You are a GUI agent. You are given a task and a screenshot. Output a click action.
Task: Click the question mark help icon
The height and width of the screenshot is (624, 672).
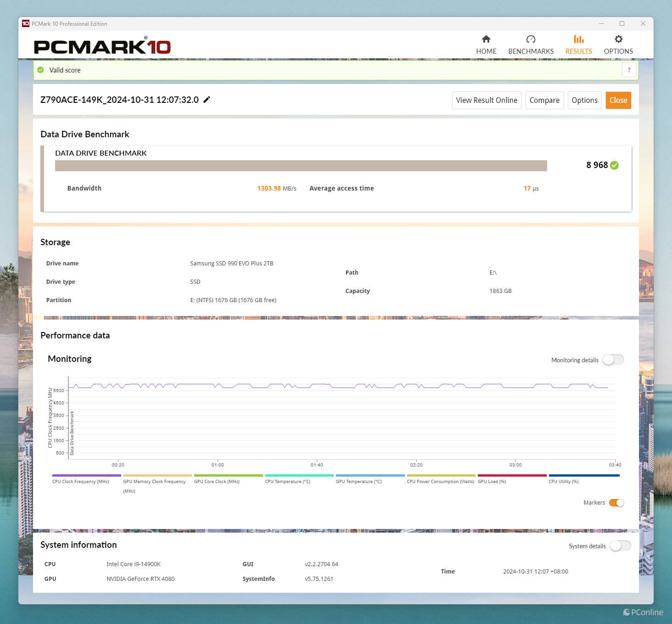click(x=629, y=70)
